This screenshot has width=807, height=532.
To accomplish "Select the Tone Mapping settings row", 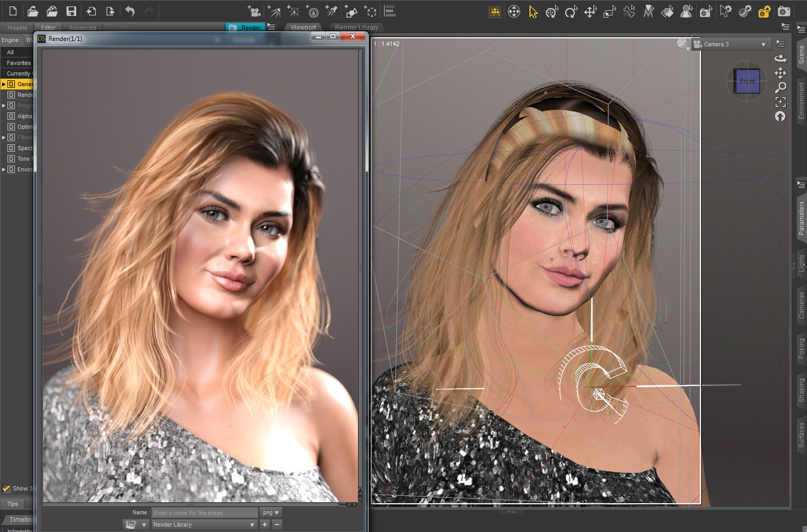I will point(17,159).
